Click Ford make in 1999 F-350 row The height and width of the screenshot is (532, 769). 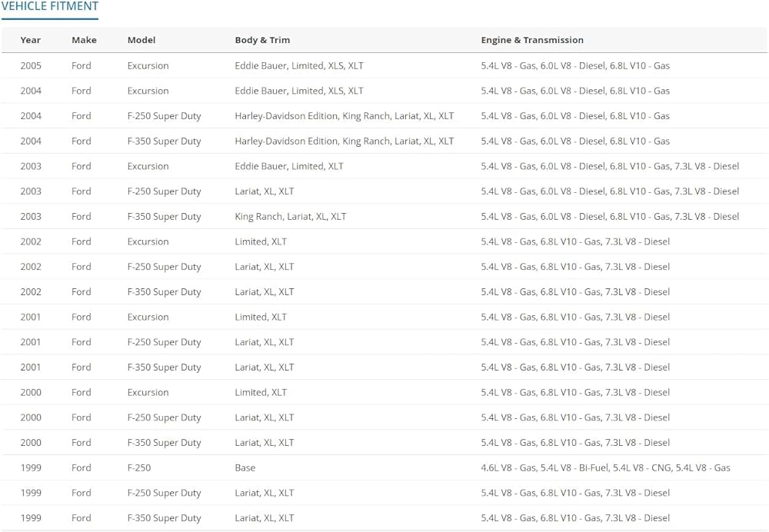(82, 518)
